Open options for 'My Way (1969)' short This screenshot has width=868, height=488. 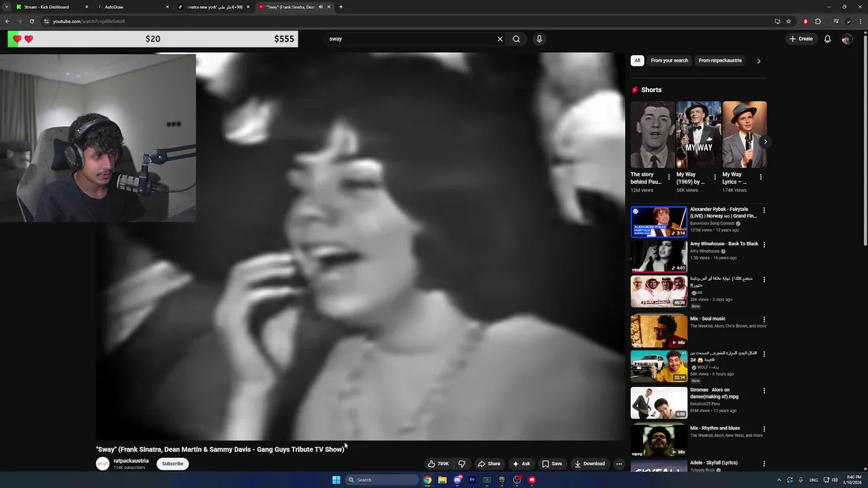click(715, 177)
